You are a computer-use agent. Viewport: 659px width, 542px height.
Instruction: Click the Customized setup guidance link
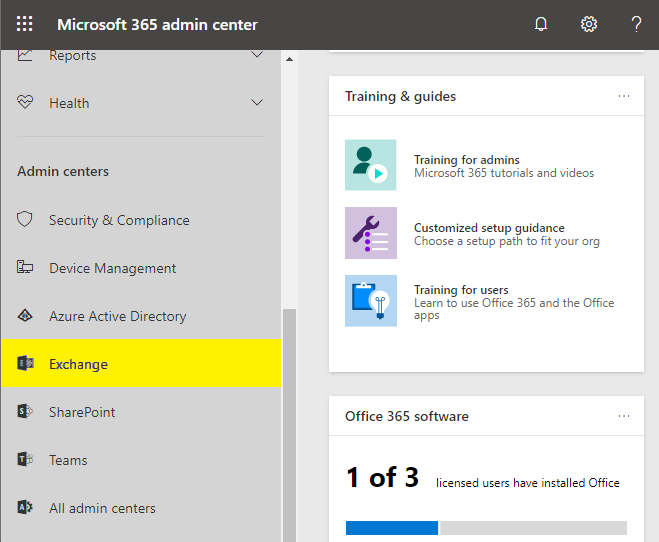(x=489, y=228)
